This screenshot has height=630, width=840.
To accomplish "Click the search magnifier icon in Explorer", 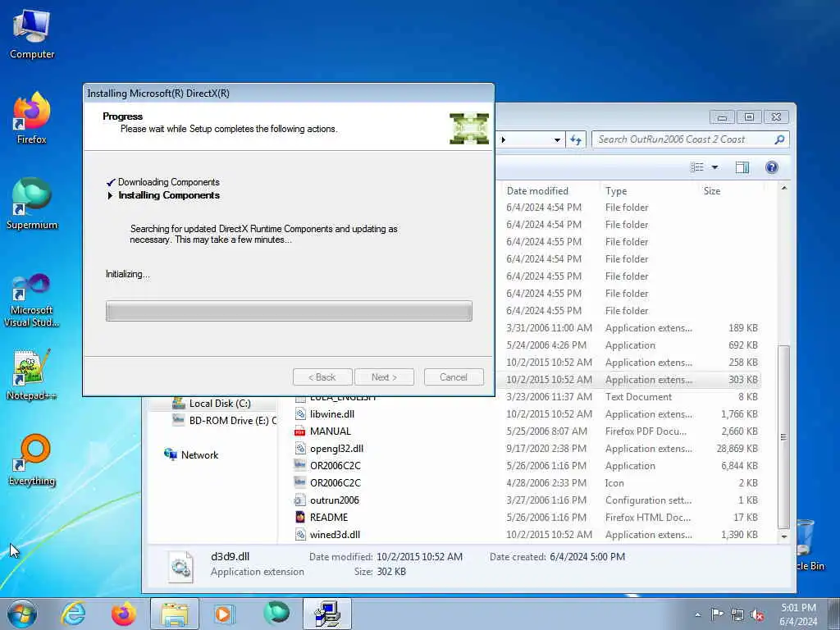I will tap(779, 139).
